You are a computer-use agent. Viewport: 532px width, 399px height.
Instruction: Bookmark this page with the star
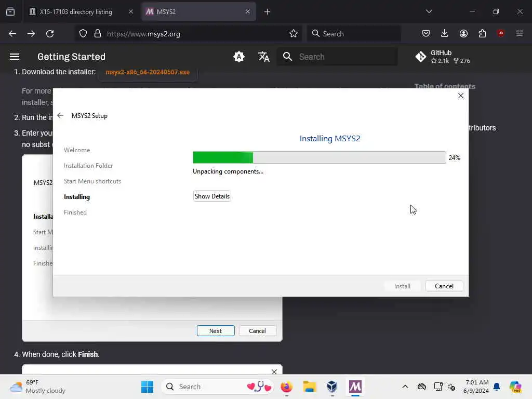pos(294,34)
